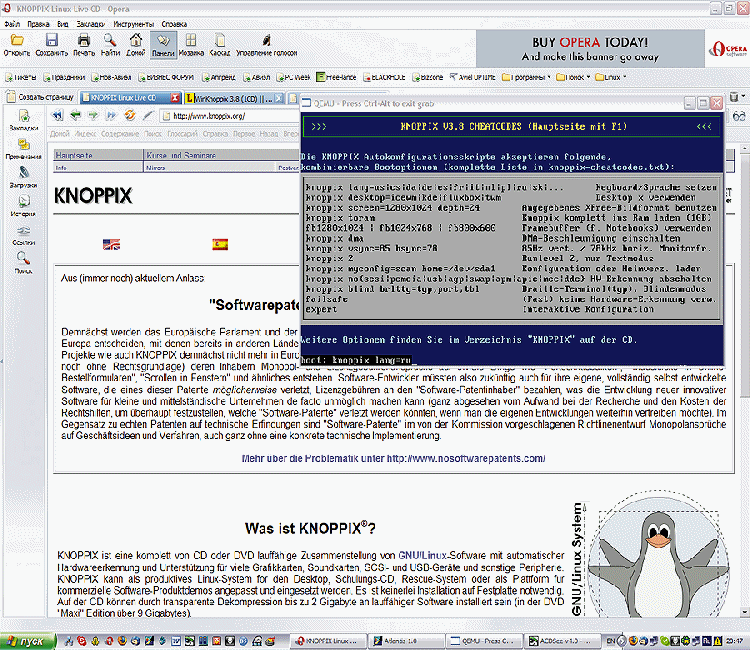This screenshot has height=650, width=750.
Task: Open the Инструменты menu
Action: pyautogui.click(x=134, y=24)
